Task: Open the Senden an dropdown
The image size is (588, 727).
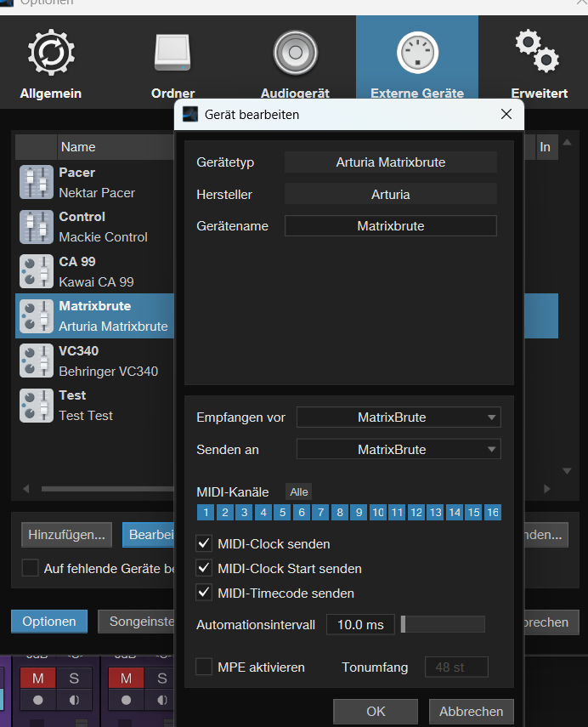Action: click(399, 449)
